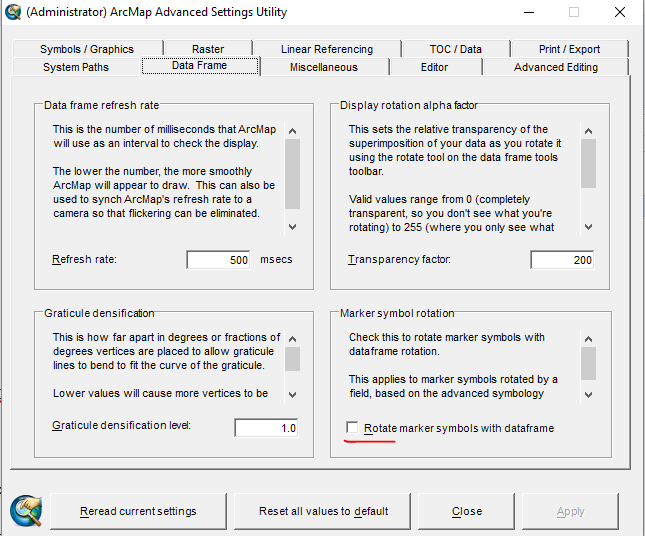Click inside the Refresh rate field
The height and width of the screenshot is (536, 645).
[x=218, y=260]
